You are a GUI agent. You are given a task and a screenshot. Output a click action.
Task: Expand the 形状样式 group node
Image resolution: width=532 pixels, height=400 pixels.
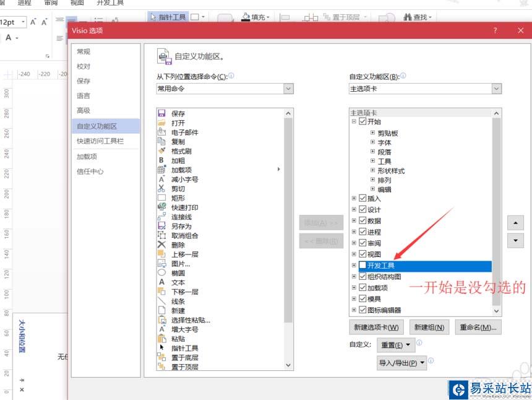point(372,170)
